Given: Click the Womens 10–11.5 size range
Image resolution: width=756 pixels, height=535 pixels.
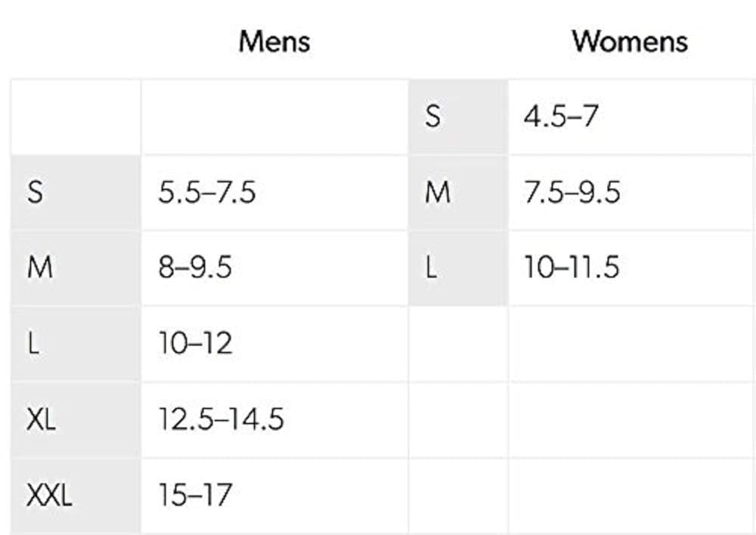Looking at the screenshot, I should 572,268.
